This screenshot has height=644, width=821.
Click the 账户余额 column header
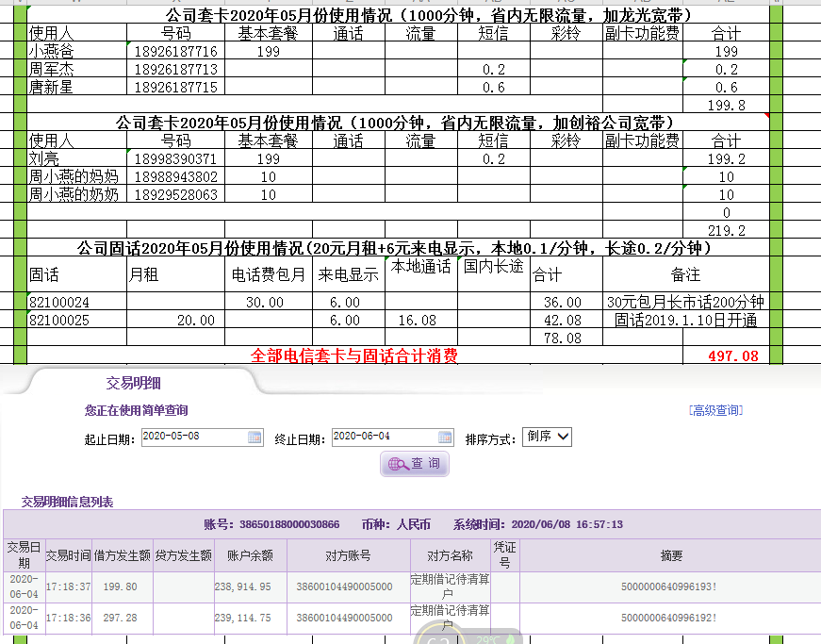click(x=250, y=555)
